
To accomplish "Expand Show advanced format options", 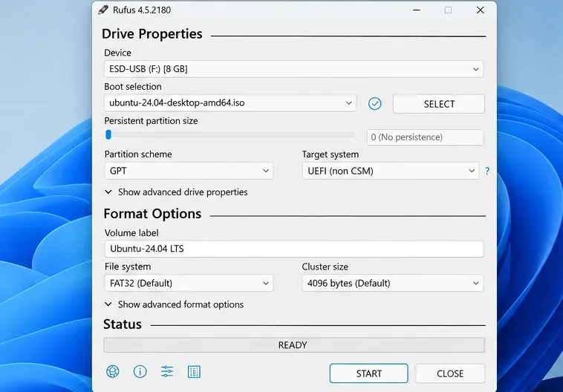I will point(174,304).
